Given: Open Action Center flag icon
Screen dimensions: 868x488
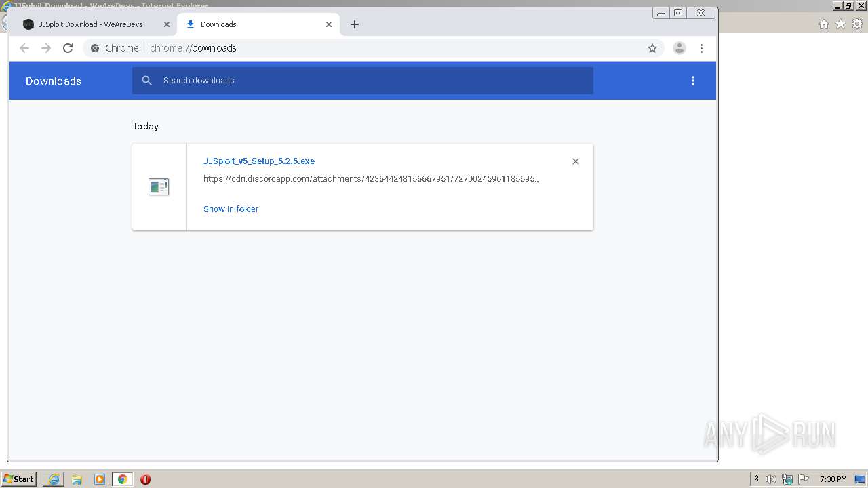Looking at the screenshot, I should click(804, 479).
